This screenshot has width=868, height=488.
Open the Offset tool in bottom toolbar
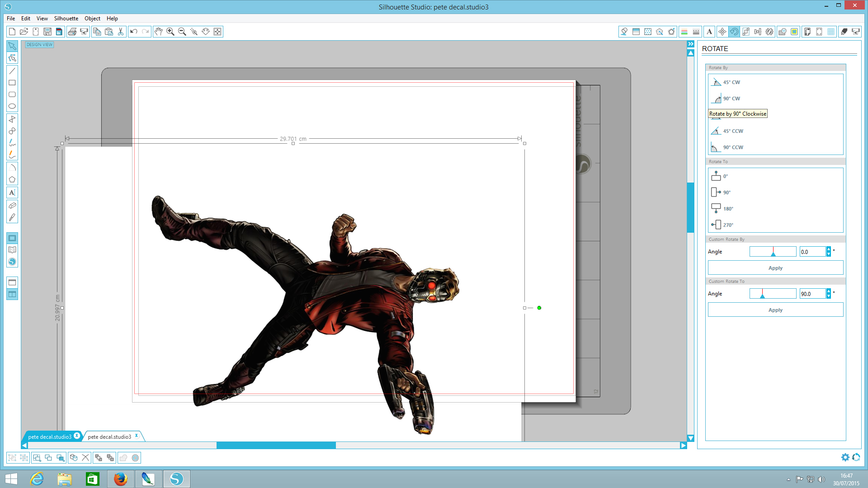click(135, 458)
